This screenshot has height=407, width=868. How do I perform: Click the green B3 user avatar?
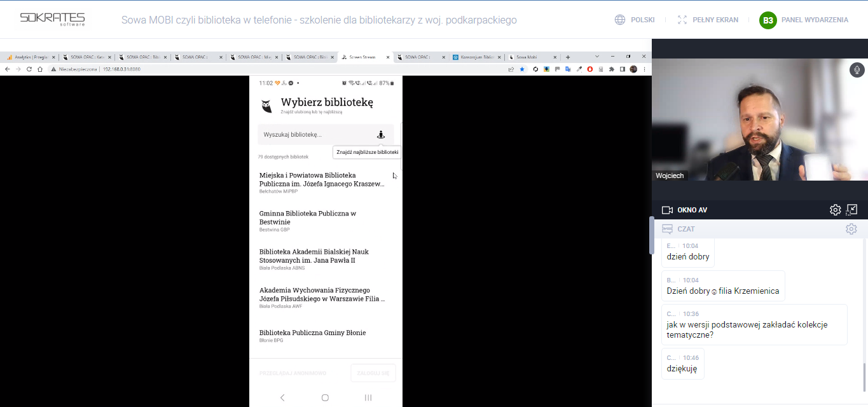click(x=768, y=20)
